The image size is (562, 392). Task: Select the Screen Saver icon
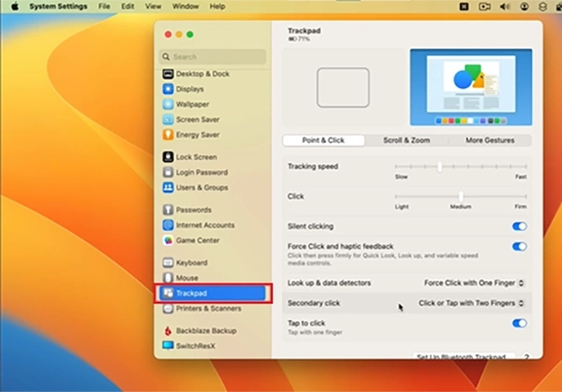click(168, 120)
